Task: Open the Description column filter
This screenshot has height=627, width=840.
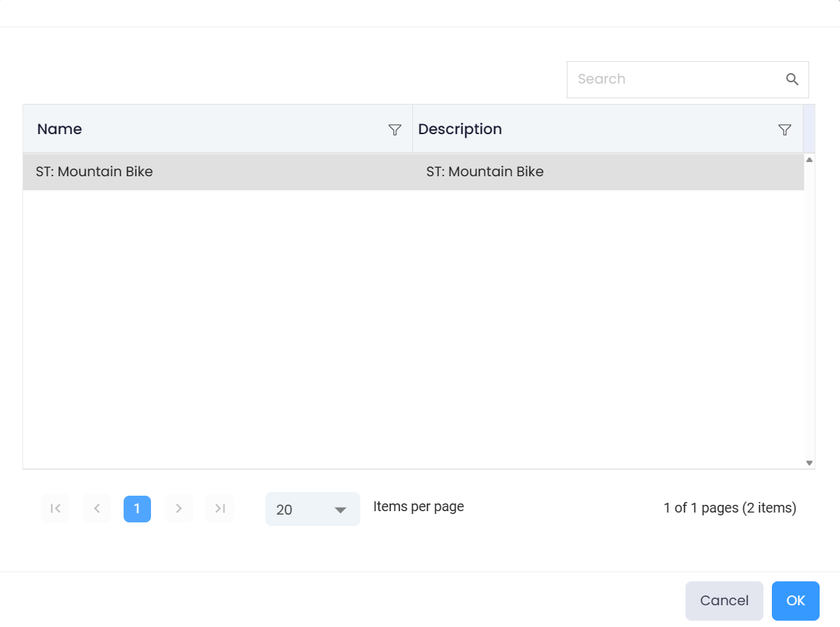Action: point(785,130)
